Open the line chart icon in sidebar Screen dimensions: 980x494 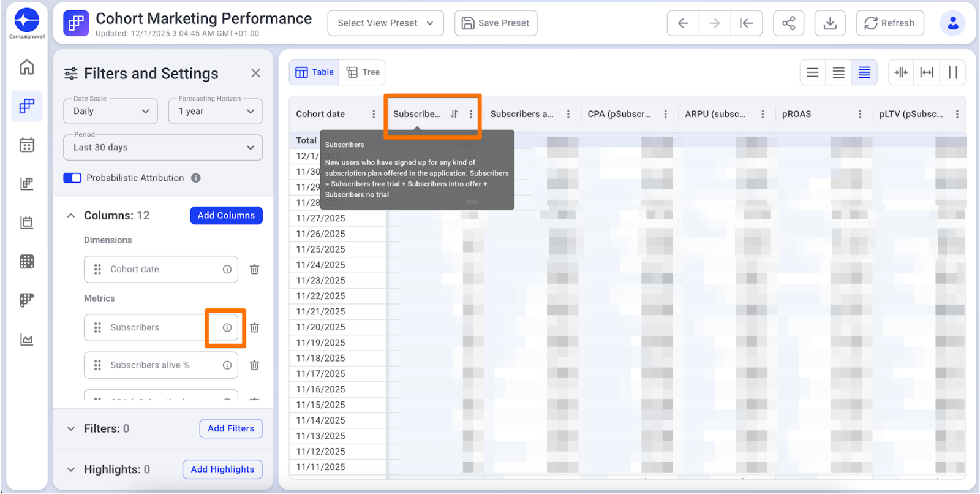pyautogui.click(x=27, y=340)
